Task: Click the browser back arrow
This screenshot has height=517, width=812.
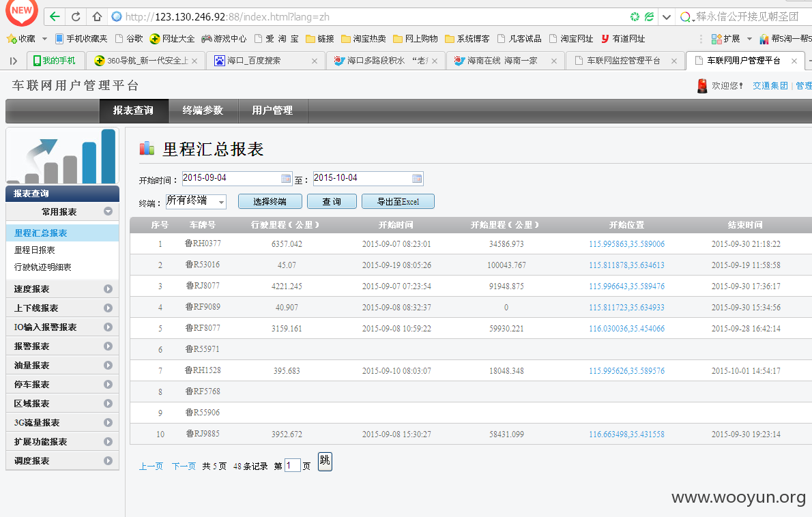Action: point(55,16)
